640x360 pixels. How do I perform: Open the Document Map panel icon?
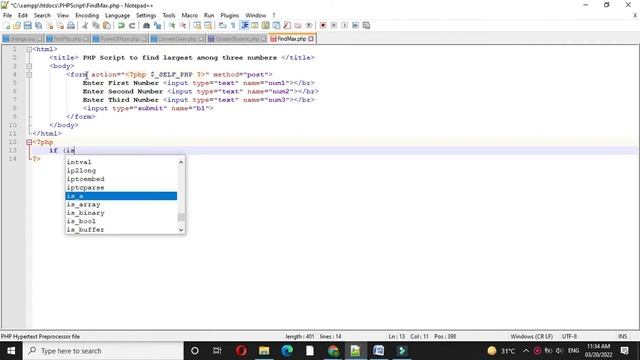coord(265,25)
